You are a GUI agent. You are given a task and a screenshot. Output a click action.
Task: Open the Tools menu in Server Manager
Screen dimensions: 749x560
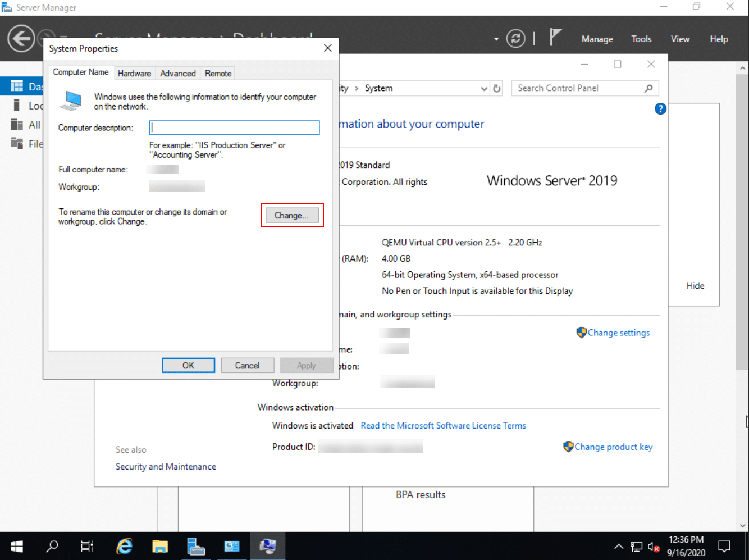(x=641, y=39)
